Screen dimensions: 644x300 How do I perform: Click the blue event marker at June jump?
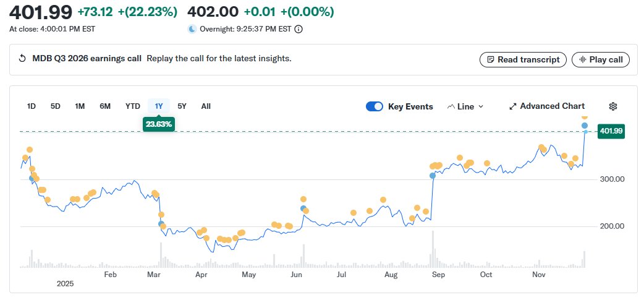[303, 208]
